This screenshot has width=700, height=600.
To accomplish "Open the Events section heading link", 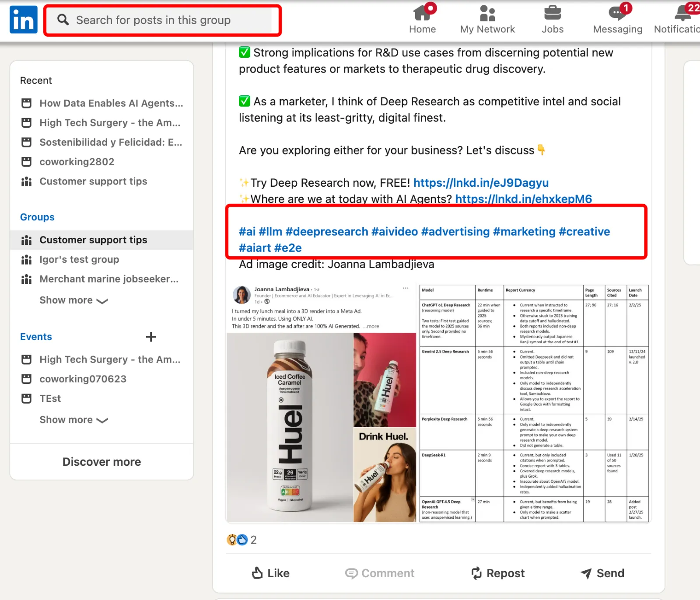I will pyautogui.click(x=36, y=337).
